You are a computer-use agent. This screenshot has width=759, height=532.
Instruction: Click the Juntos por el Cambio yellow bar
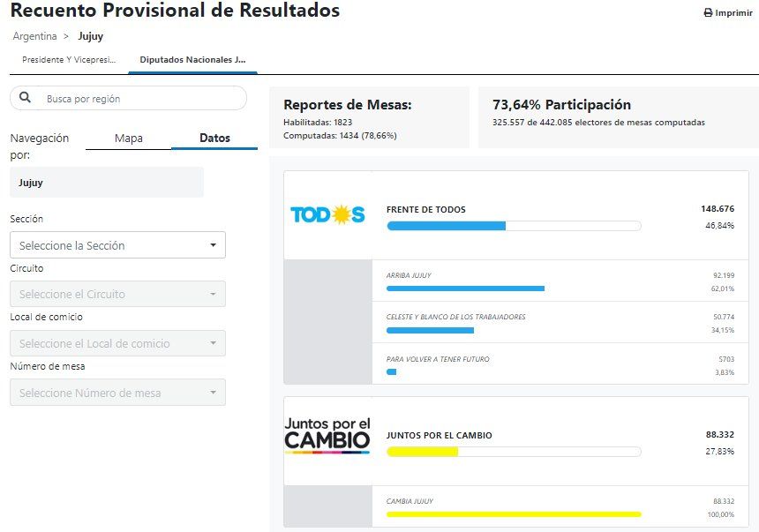point(514,452)
